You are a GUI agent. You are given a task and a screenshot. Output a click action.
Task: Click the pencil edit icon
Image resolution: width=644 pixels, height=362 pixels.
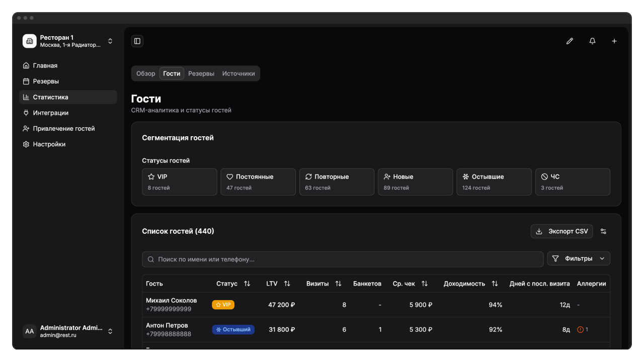point(570,41)
